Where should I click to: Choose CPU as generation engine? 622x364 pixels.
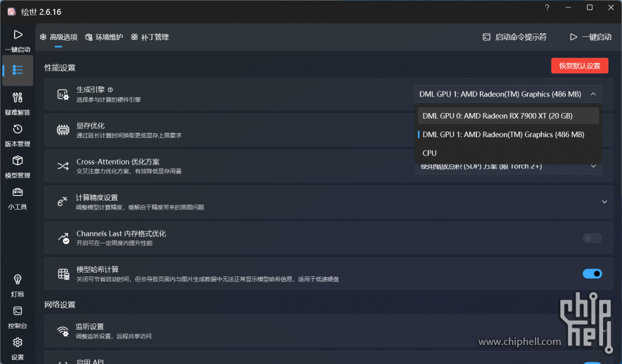508,153
